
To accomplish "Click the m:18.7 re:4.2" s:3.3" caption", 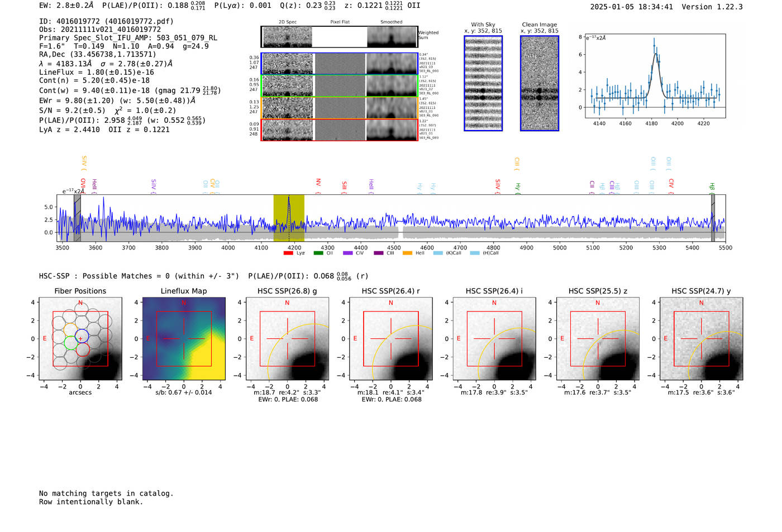I will (287, 392).
